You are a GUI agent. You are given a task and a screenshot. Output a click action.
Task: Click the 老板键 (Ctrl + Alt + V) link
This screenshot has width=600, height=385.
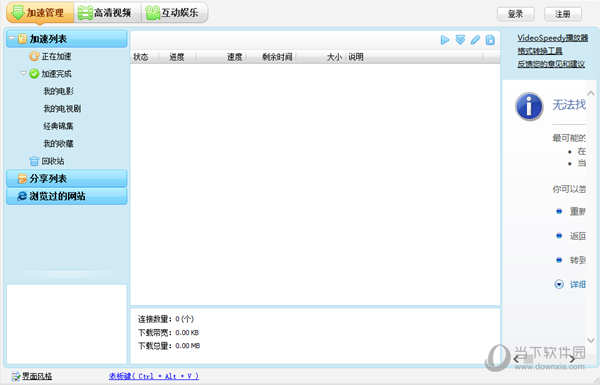click(153, 376)
